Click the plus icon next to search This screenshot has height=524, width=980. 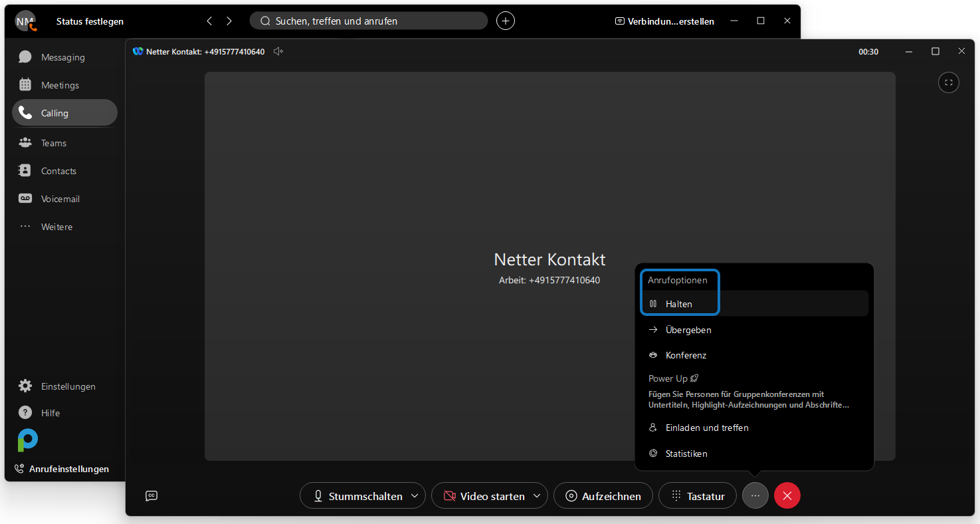[506, 21]
